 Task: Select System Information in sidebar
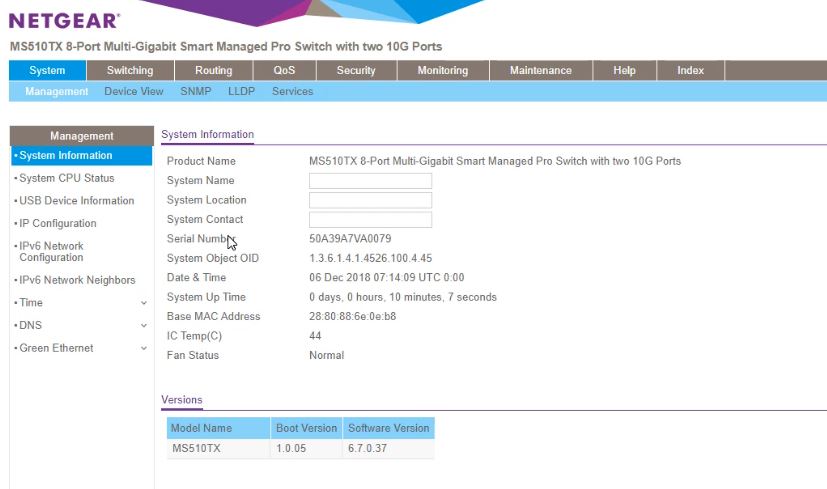click(x=81, y=156)
